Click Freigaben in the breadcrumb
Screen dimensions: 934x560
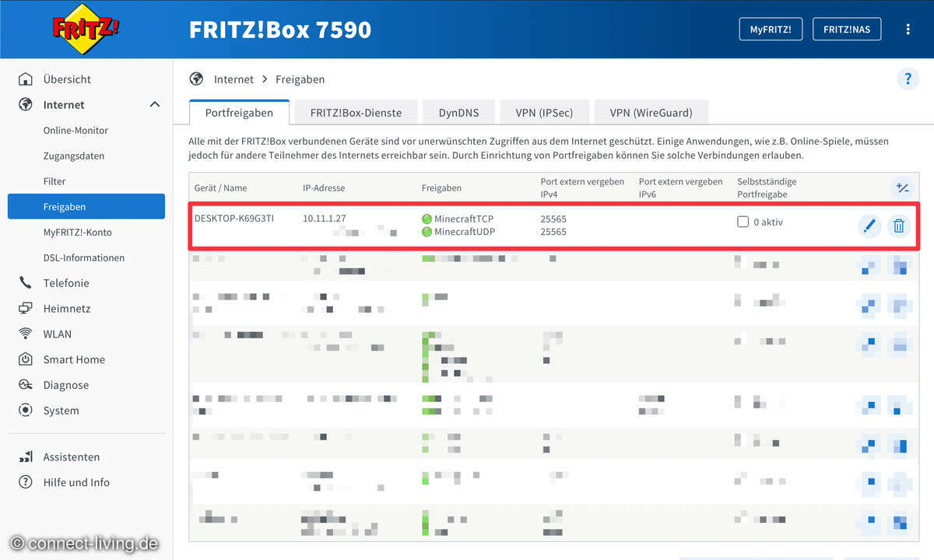click(300, 79)
